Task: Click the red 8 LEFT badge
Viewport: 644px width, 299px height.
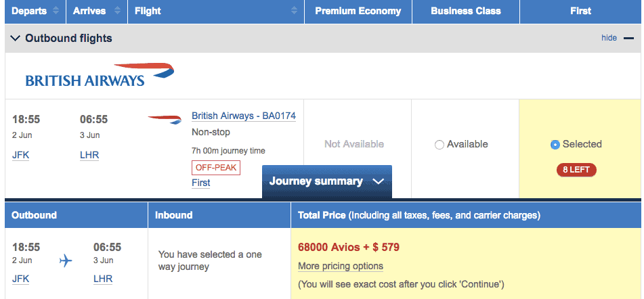Action: click(576, 170)
